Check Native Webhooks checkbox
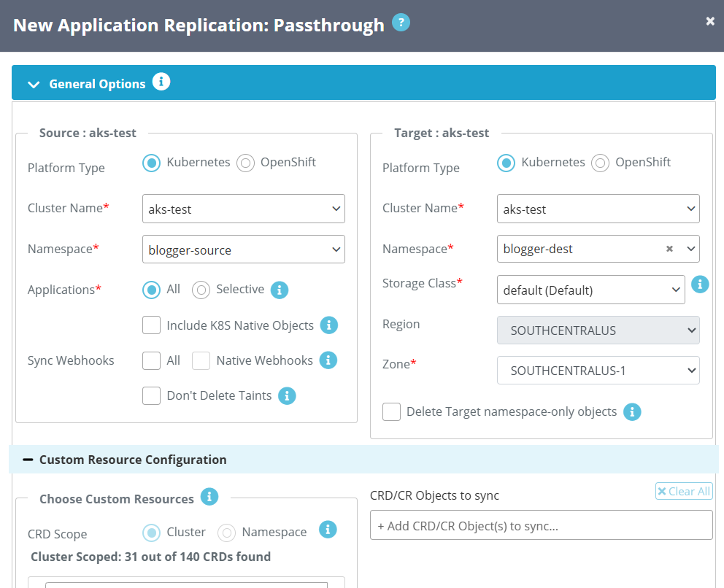The height and width of the screenshot is (588, 724). pyautogui.click(x=201, y=361)
